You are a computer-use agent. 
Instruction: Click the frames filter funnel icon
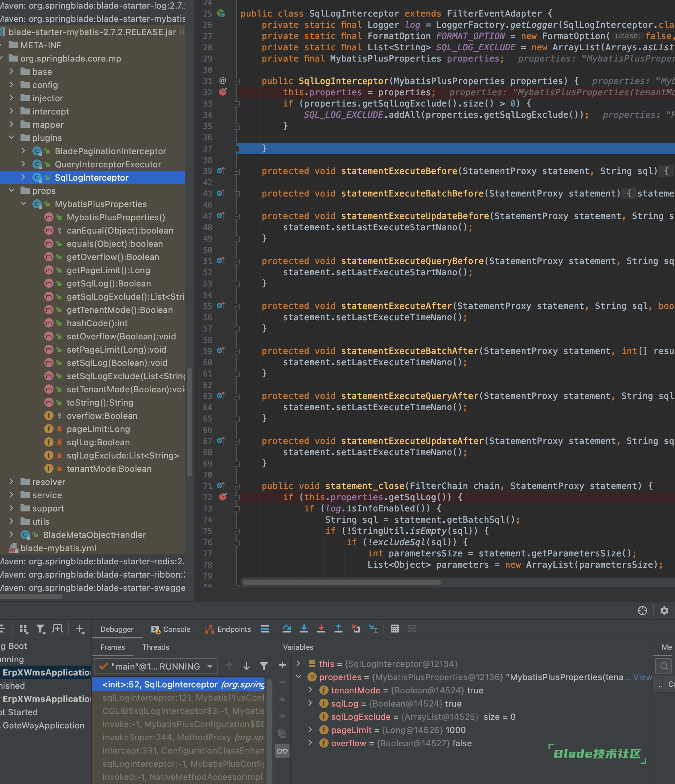coord(263,666)
